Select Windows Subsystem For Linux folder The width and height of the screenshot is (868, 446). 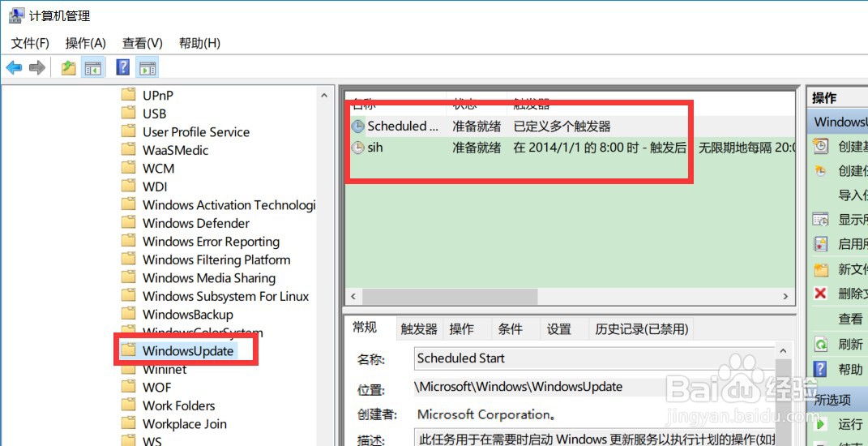click(x=226, y=297)
